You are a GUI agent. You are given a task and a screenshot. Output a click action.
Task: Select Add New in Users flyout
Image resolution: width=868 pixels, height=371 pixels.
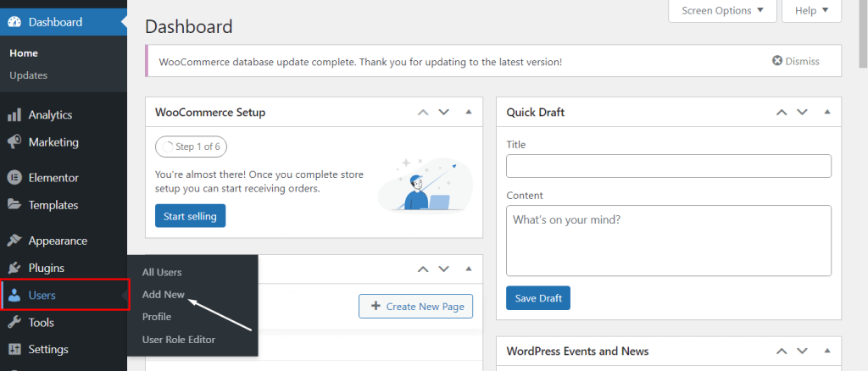pyautogui.click(x=164, y=295)
